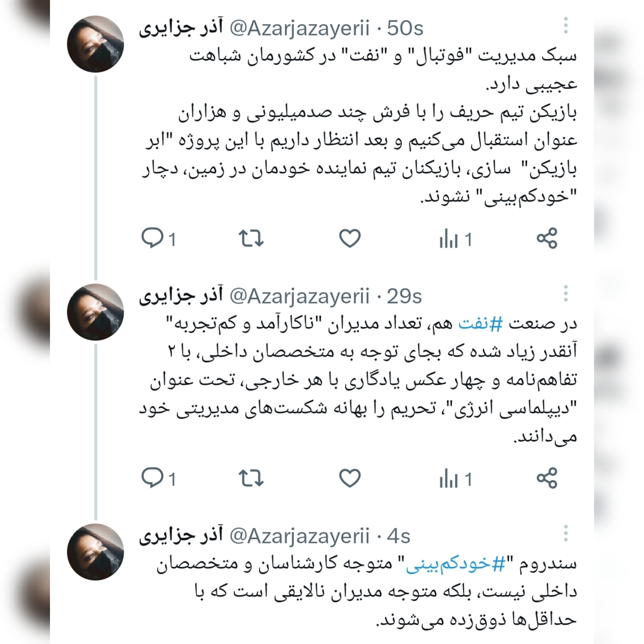Open the more options menu of the 50s tweet

point(566,25)
